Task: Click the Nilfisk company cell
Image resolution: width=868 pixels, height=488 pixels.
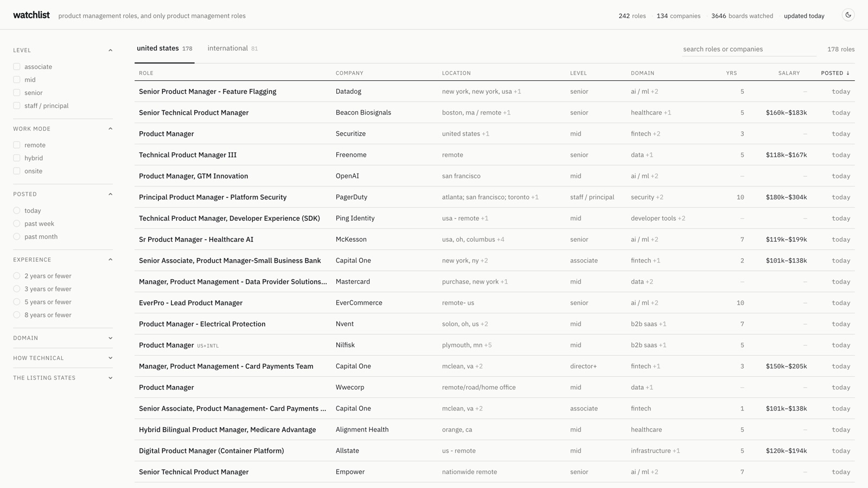Action: 345,345
